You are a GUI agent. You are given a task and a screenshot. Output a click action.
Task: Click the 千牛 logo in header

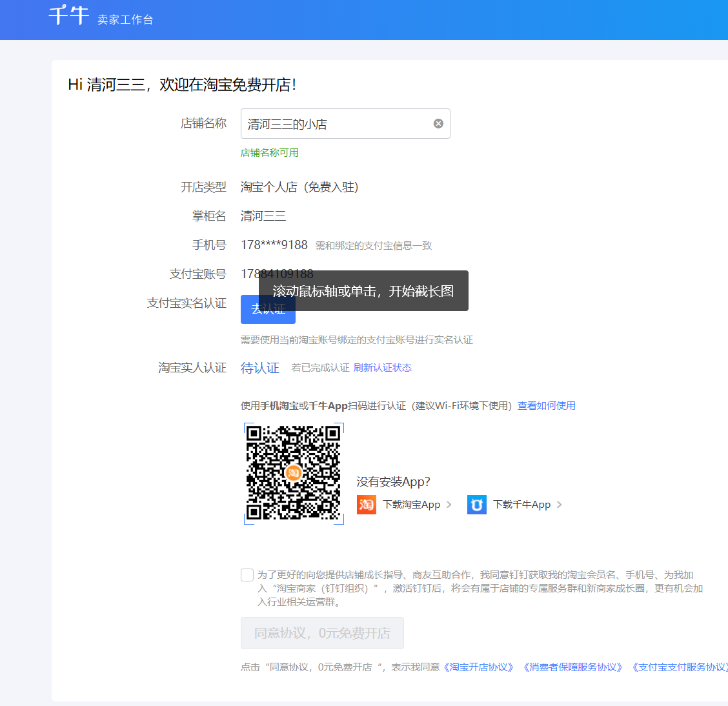coord(68,15)
